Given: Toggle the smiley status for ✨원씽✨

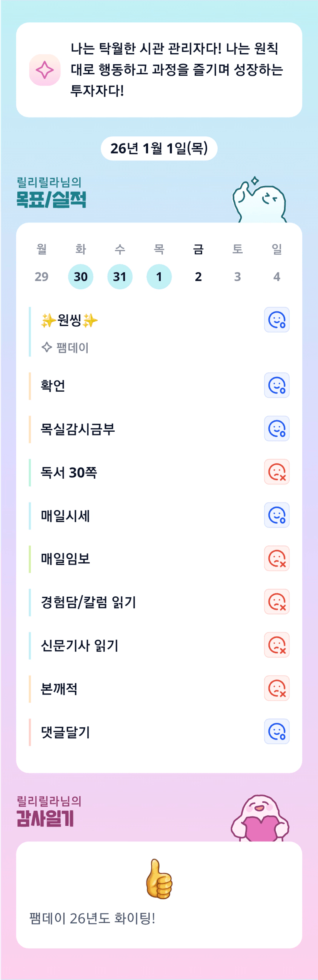Looking at the screenshot, I should pos(276,320).
